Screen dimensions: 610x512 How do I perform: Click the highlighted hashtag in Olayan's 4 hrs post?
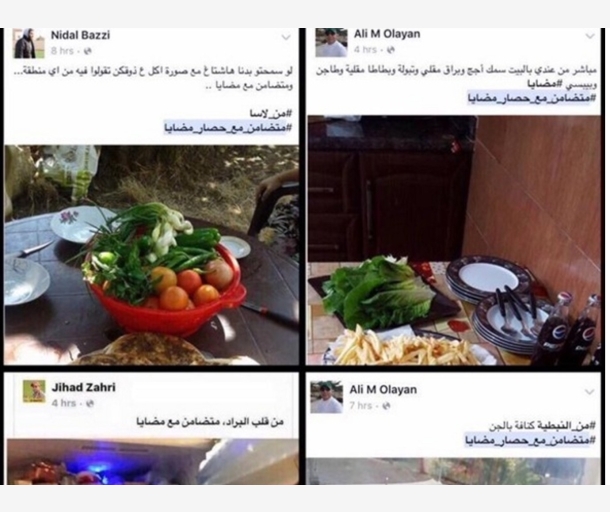point(532,98)
